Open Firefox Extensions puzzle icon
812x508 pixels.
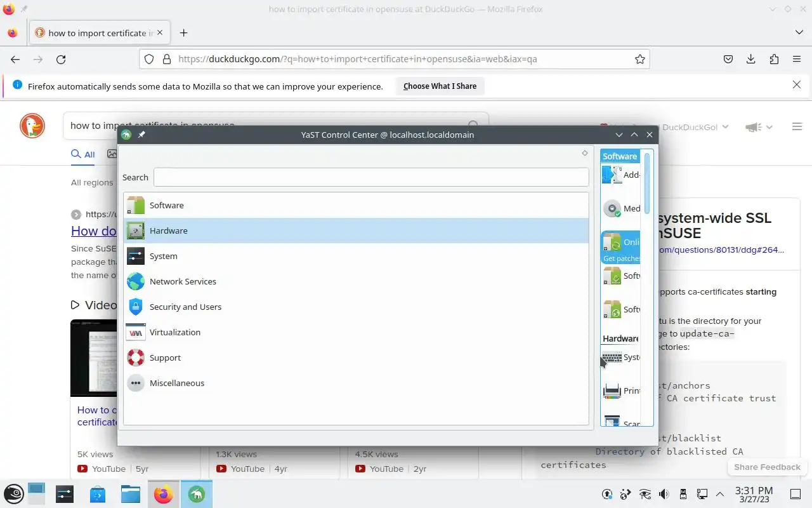(x=774, y=59)
